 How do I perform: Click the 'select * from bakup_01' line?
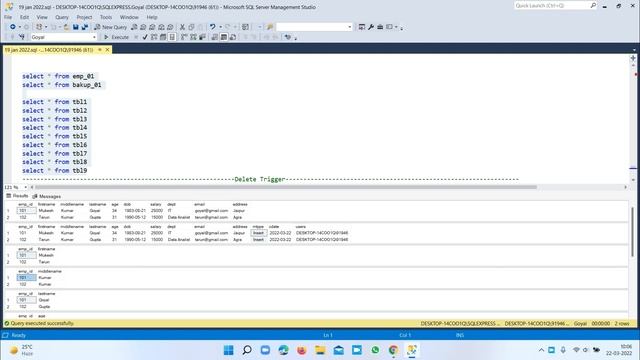click(62, 85)
